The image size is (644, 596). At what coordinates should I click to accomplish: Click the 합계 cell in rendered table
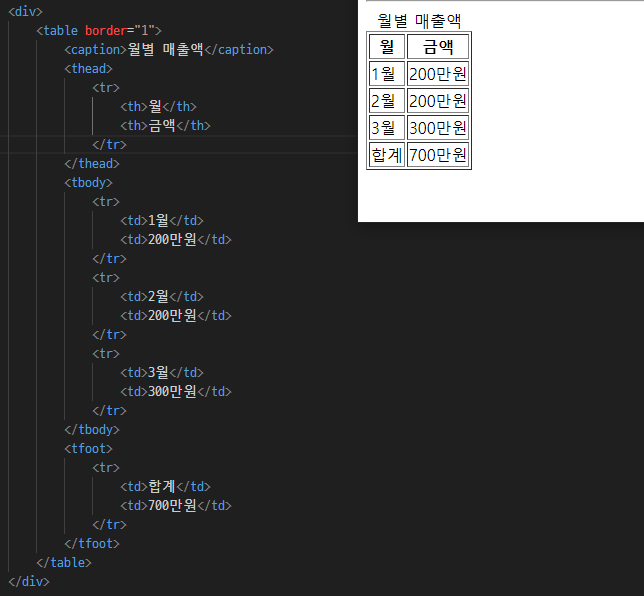[387, 154]
